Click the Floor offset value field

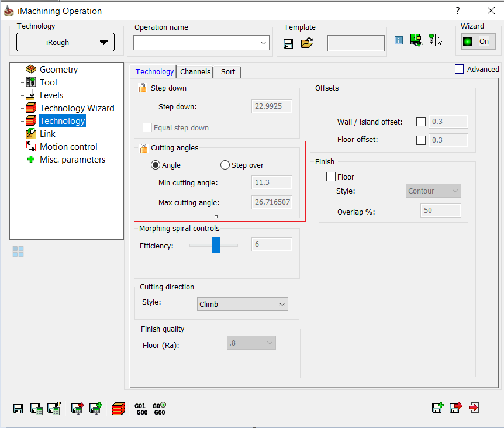click(448, 140)
